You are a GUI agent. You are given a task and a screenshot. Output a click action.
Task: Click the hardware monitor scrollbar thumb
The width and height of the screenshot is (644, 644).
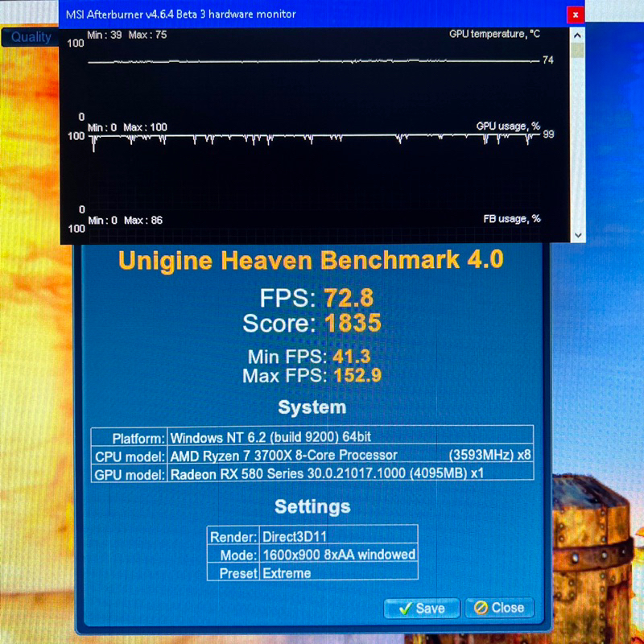click(x=577, y=50)
